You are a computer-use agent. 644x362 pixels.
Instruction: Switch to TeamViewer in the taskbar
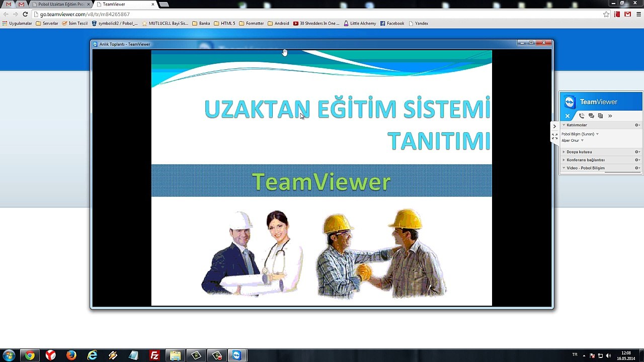[x=237, y=355]
